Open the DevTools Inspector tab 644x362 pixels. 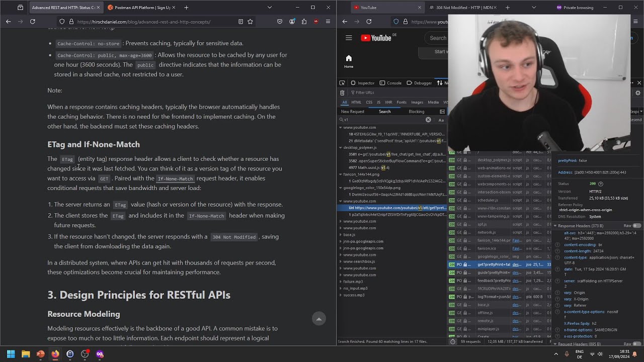tap(362, 83)
